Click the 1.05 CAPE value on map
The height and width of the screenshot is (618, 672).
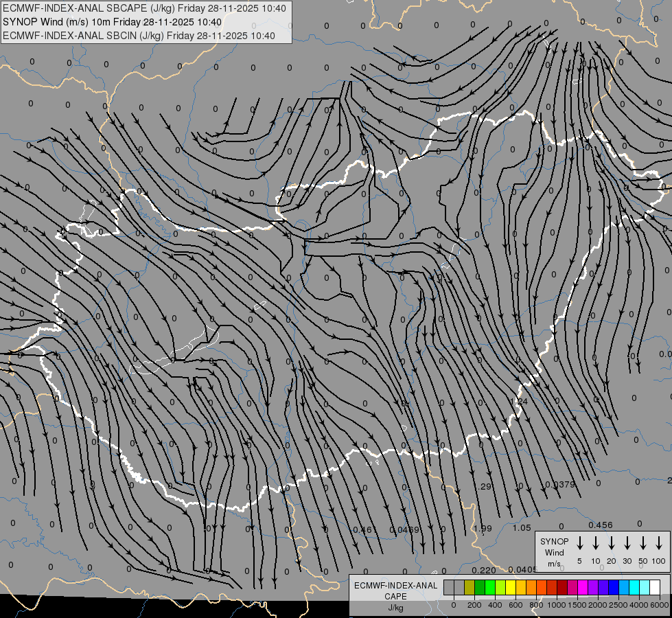pyautogui.click(x=522, y=528)
